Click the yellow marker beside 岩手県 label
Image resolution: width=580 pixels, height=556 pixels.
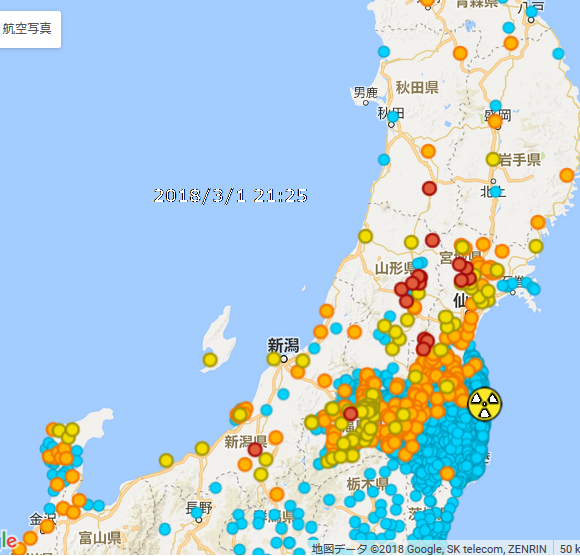pyautogui.click(x=493, y=159)
